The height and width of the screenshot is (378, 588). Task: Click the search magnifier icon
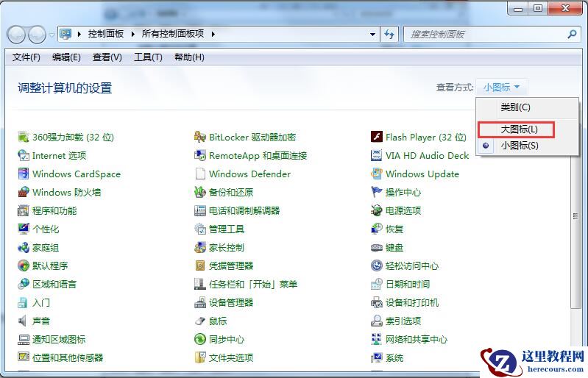pos(572,34)
